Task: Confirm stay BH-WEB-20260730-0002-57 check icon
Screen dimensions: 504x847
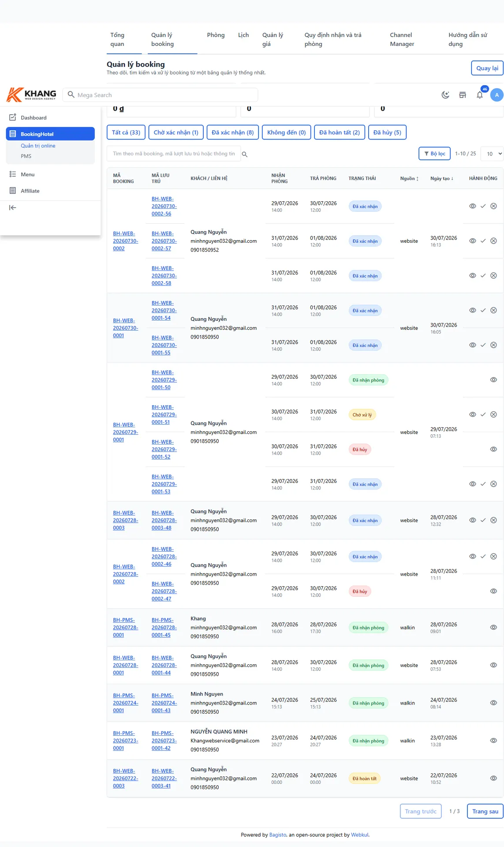Action: click(x=483, y=241)
